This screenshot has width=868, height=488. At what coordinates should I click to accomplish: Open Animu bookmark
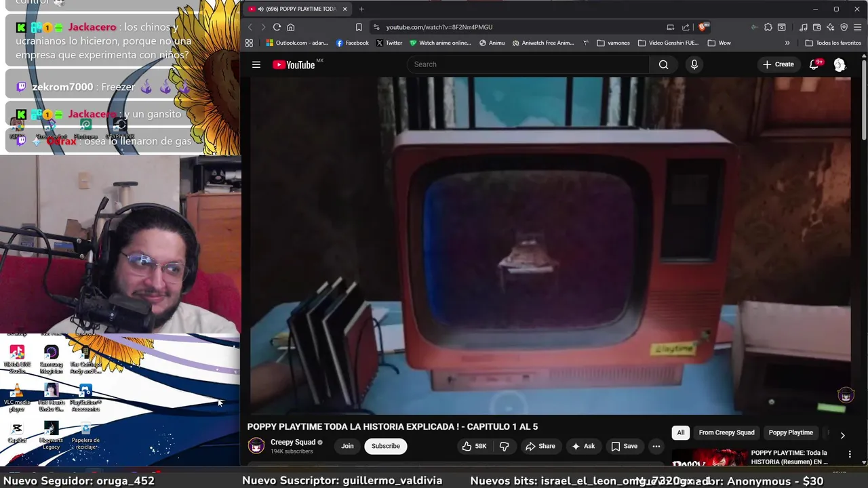click(x=492, y=43)
